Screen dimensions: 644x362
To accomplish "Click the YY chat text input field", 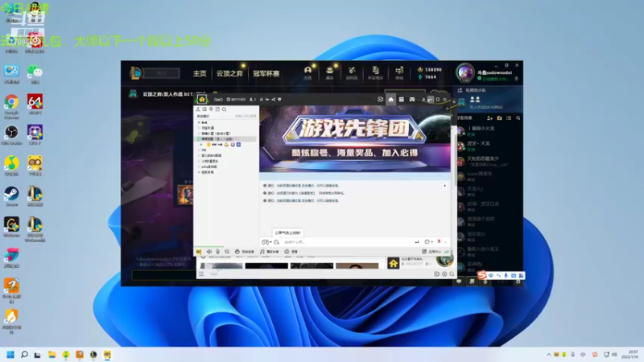I will [x=347, y=242].
